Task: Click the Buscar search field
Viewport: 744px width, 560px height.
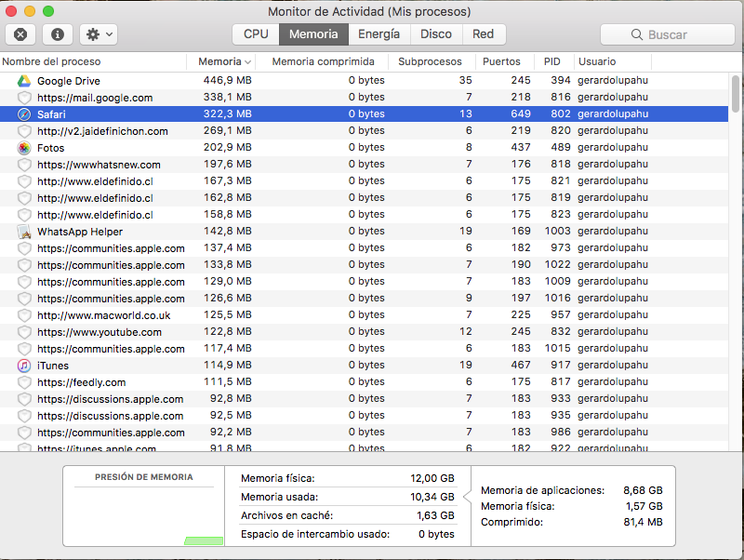Action: coord(666,34)
